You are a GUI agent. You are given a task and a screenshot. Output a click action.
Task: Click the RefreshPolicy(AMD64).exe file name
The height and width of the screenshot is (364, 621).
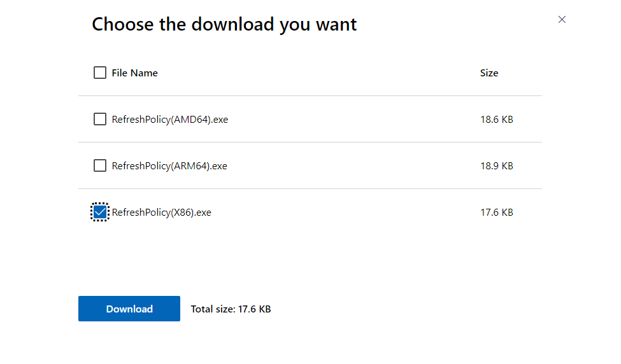tap(169, 119)
